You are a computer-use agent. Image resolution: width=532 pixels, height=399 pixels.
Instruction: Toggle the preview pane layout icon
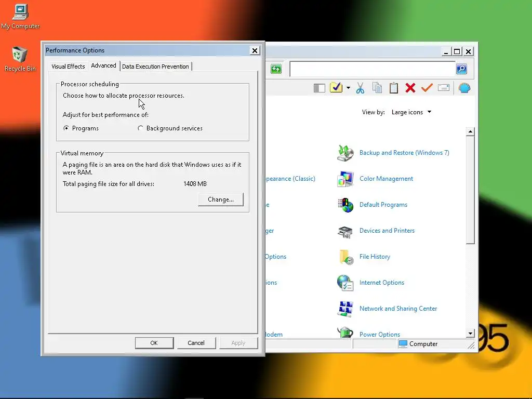[320, 88]
